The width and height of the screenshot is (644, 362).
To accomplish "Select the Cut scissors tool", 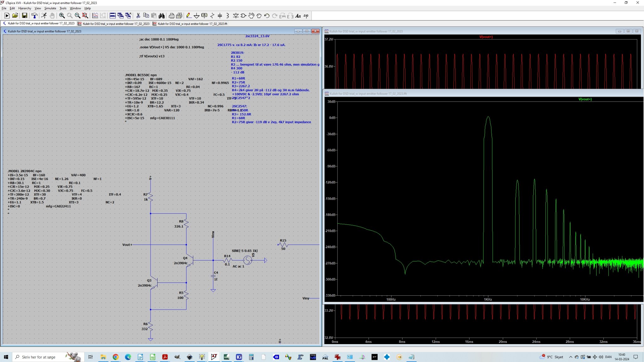I will 138,16.
